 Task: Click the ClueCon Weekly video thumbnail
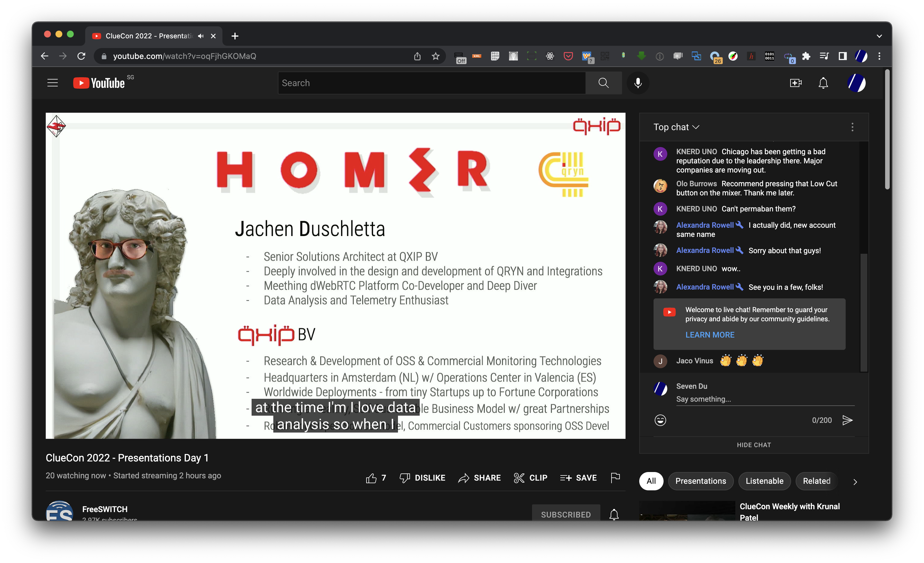point(687,511)
